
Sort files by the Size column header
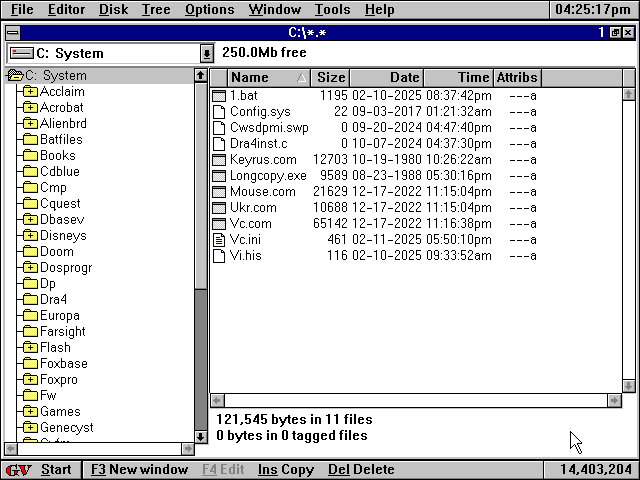coord(330,77)
